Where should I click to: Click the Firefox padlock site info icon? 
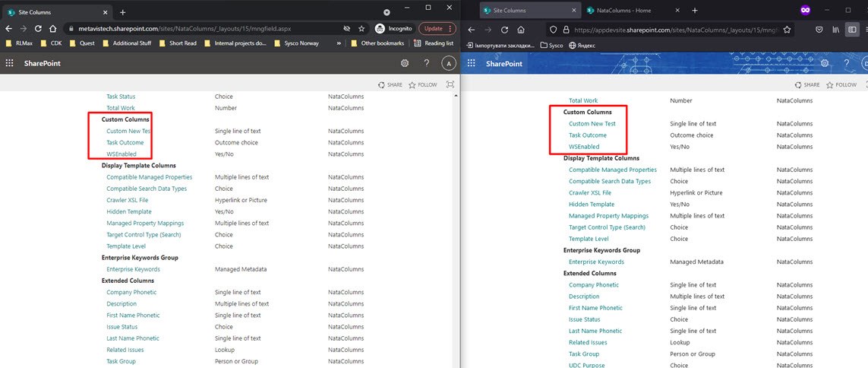(x=566, y=30)
